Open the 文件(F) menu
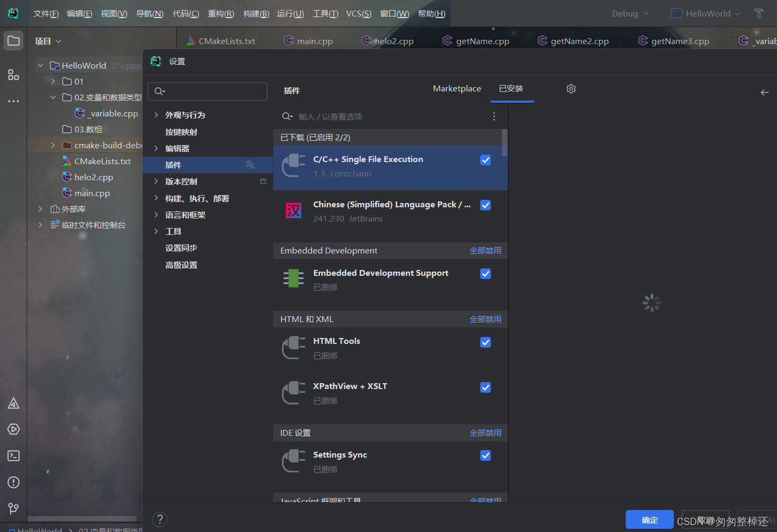This screenshot has height=532, width=777. pyautogui.click(x=46, y=13)
